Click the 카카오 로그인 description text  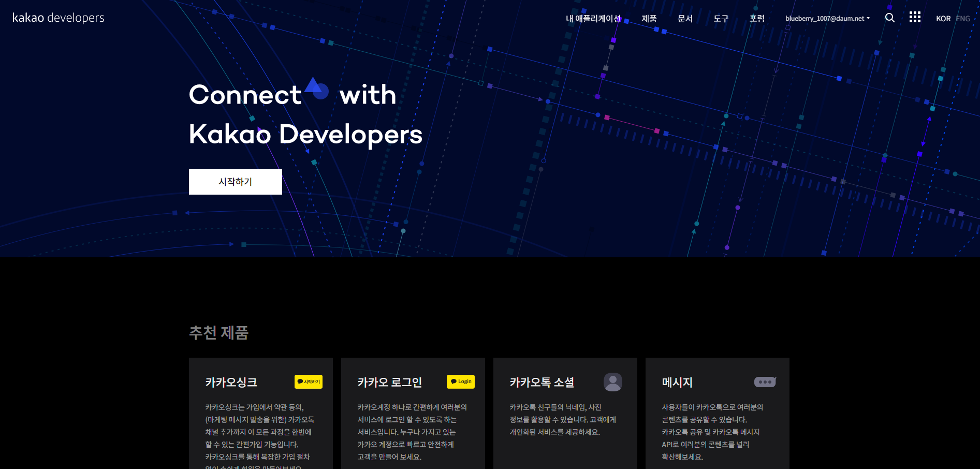(412, 432)
